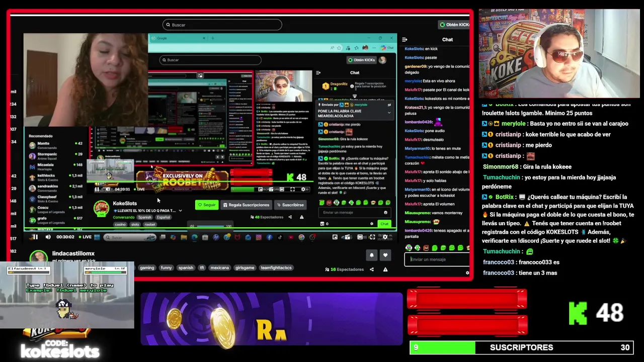Screen dimensions: 644x362
Task: Select the funny tag
Action: [166, 268]
